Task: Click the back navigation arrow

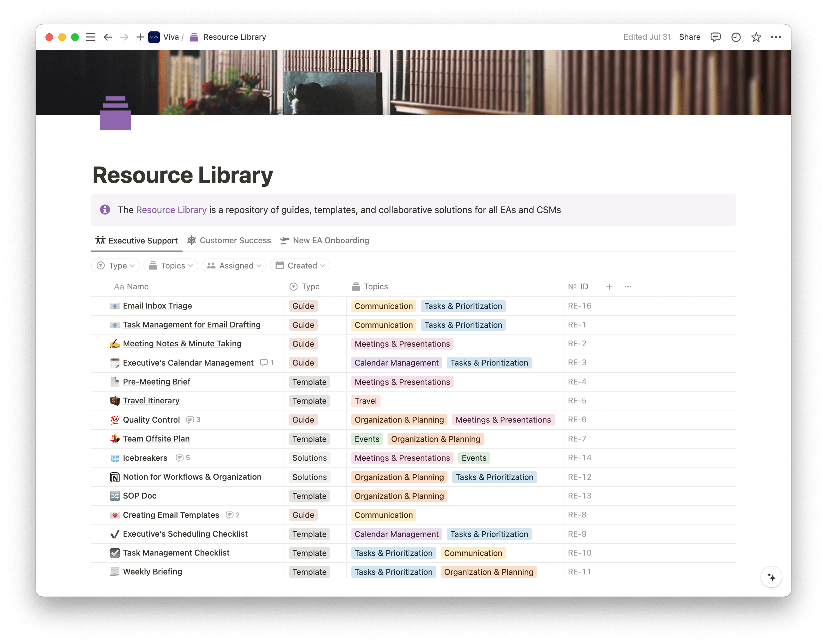Action: click(x=108, y=37)
